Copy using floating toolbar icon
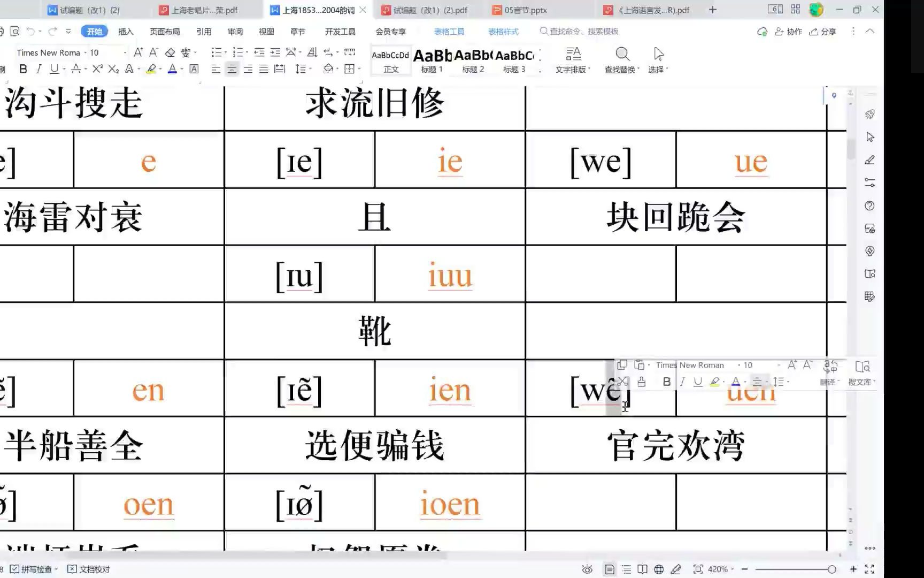 point(622,365)
